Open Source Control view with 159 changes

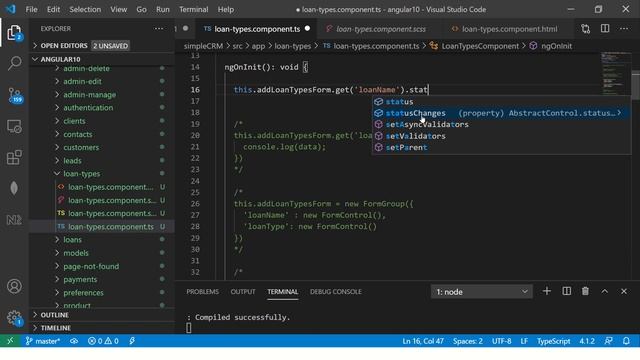pos(14,95)
